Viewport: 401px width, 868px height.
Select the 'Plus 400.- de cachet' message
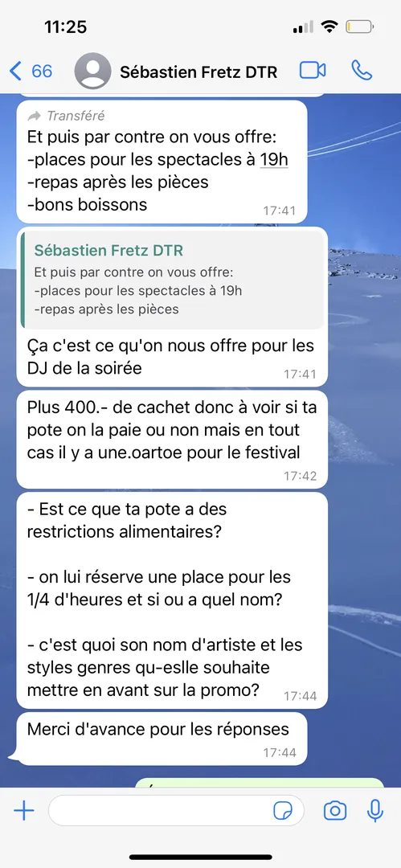[x=172, y=439]
